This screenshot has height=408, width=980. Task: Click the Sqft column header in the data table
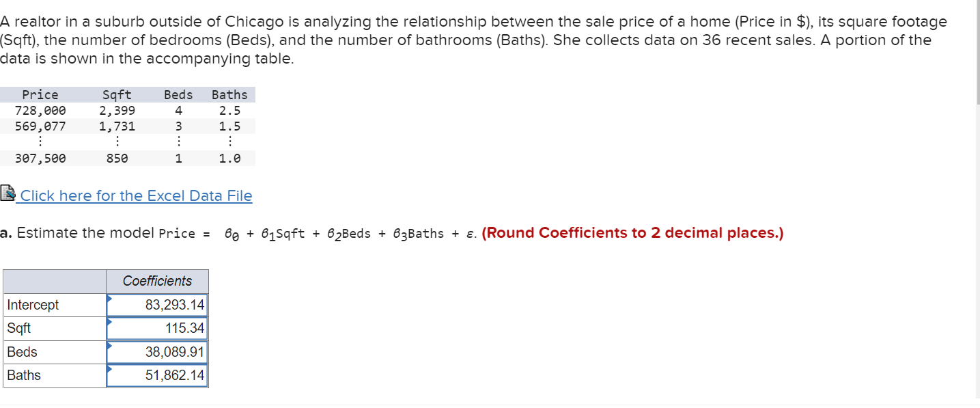(116, 94)
